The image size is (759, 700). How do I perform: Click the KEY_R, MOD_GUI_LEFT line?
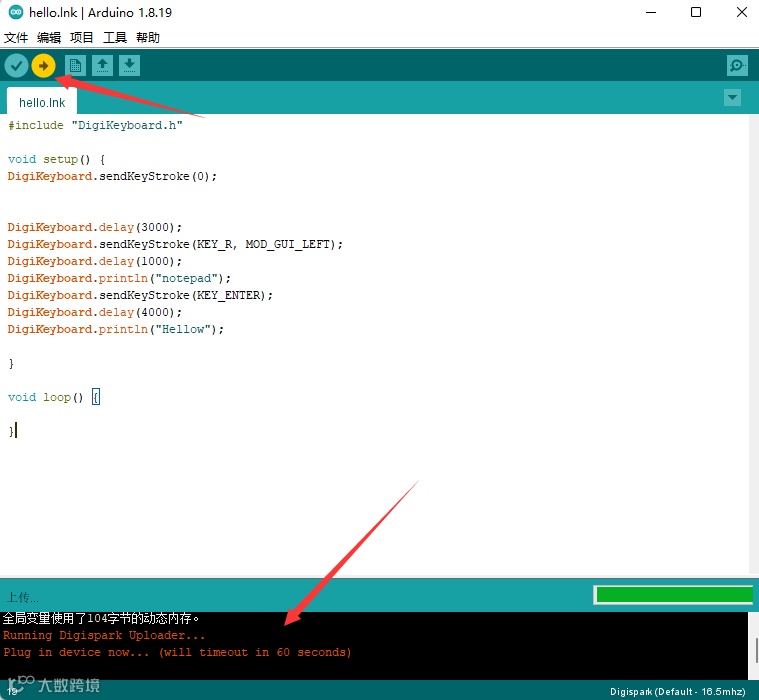[175, 244]
